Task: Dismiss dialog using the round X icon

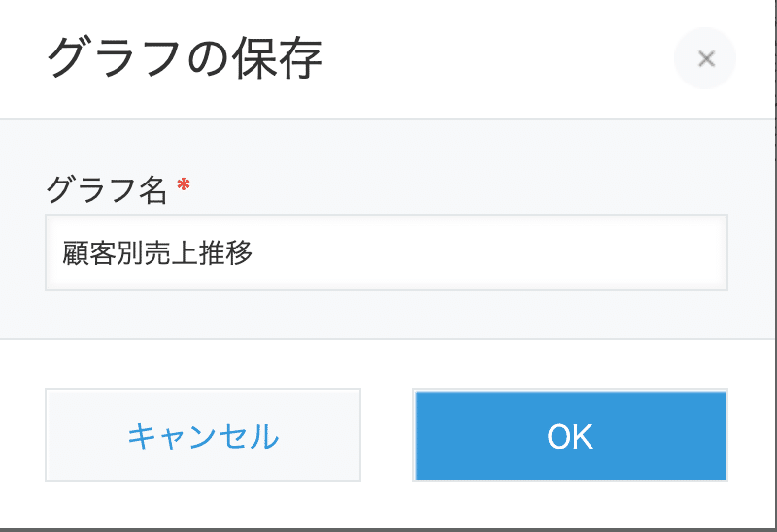Action: point(705,58)
